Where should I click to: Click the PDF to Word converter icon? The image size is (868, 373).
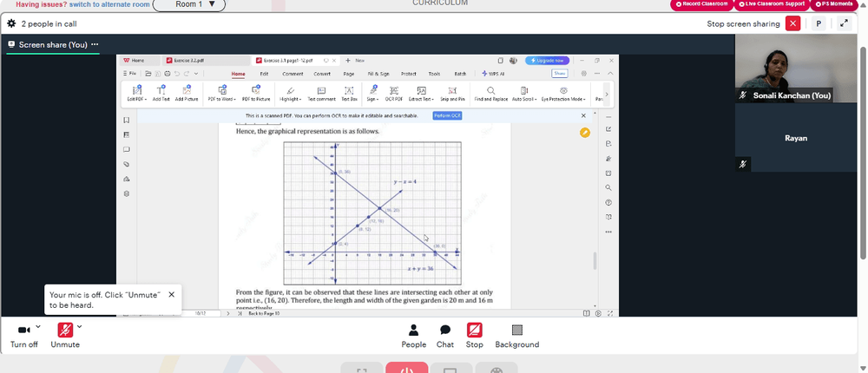[x=222, y=94]
